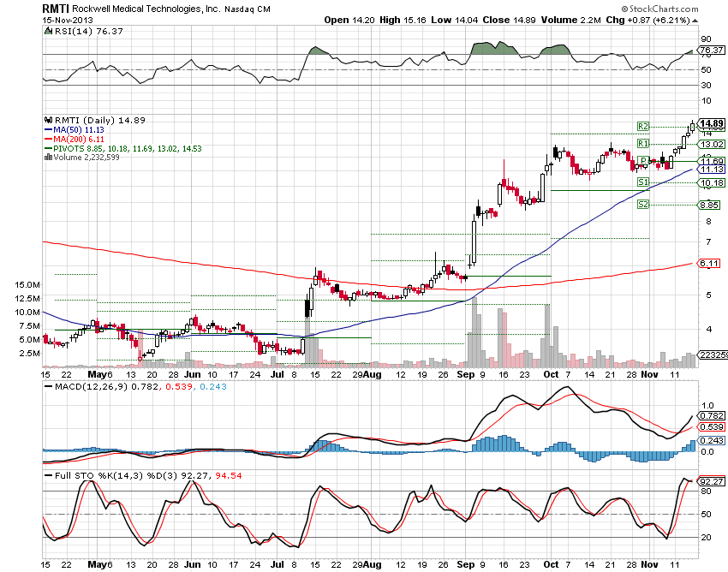Click the 80 label on the stochastic axis
Screen dimensions: 728x572
pos(707,492)
